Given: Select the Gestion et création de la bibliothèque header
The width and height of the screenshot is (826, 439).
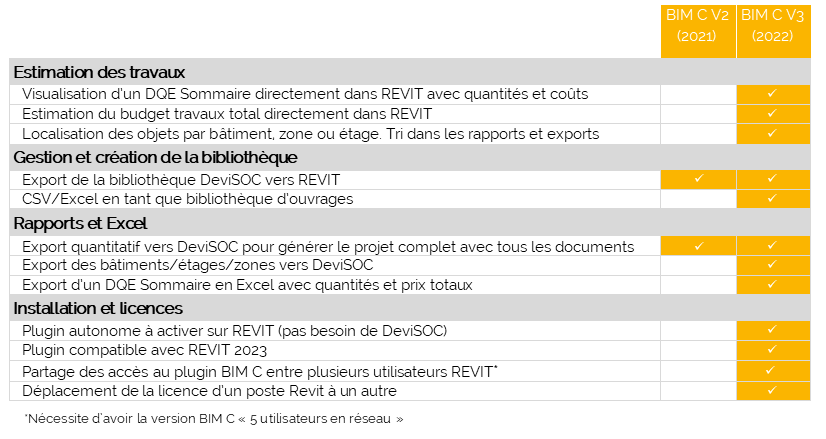Looking at the screenshot, I should tap(155, 157).
